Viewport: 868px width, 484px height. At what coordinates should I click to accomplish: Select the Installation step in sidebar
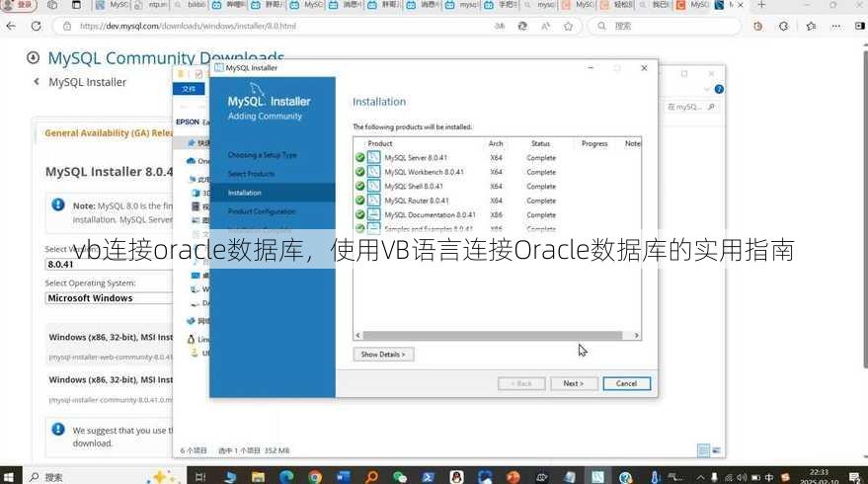click(x=273, y=193)
